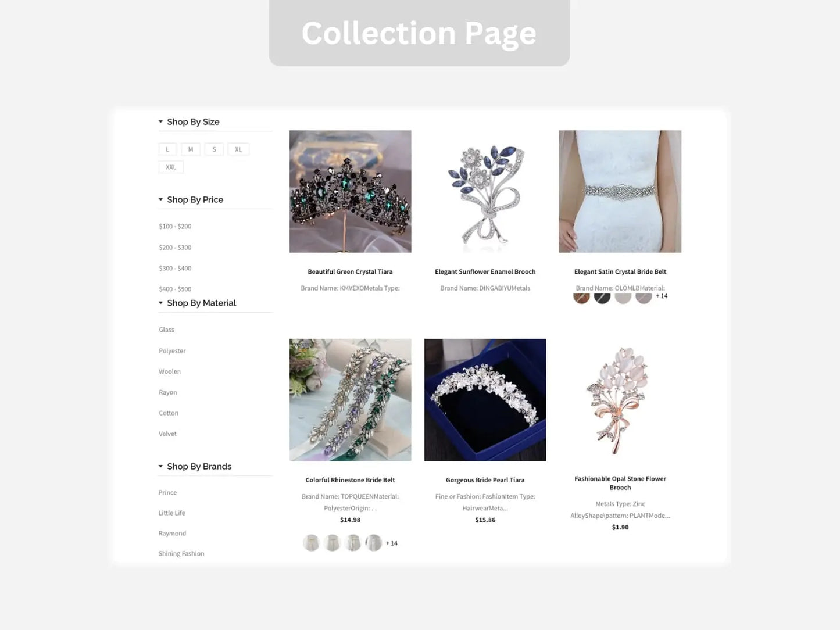This screenshot has width=840, height=630.
Task: Show +14 more variants for Rhinestone Belt
Action: (392, 543)
